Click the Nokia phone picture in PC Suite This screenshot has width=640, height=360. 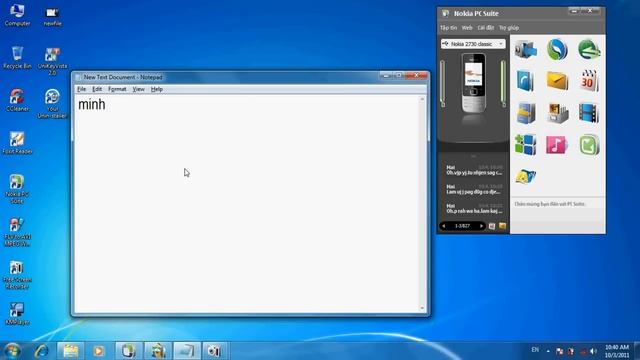tap(473, 83)
